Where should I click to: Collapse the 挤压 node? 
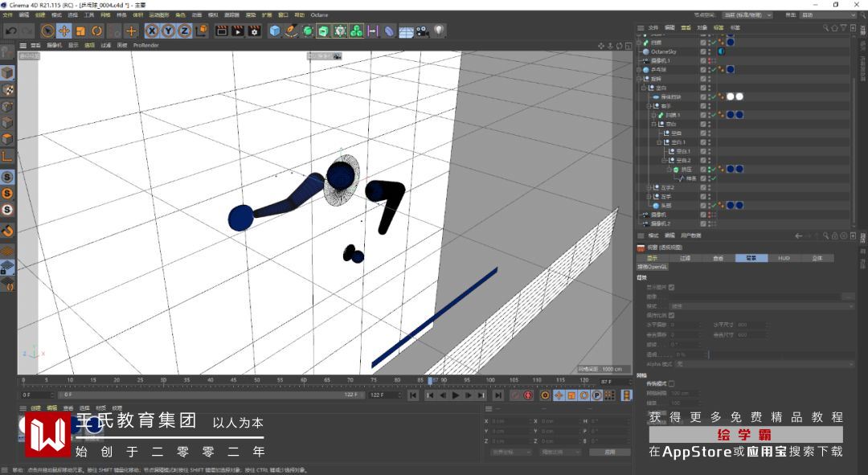click(669, 170)
